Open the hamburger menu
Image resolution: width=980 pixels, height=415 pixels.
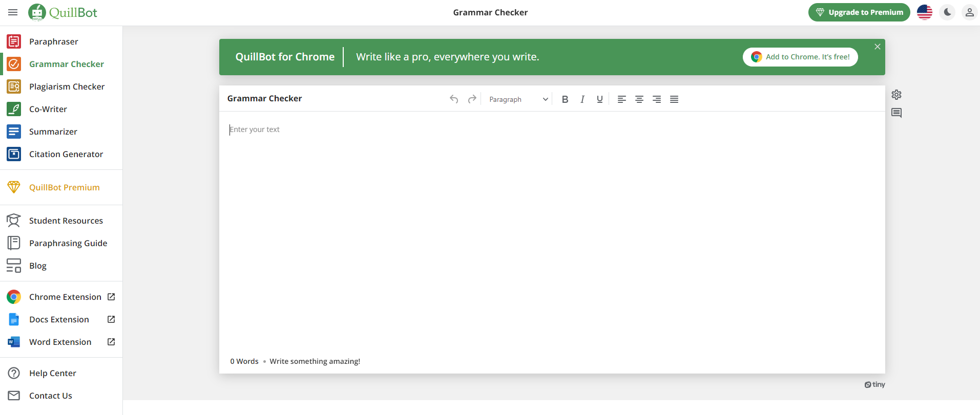[x=13, y=12]
